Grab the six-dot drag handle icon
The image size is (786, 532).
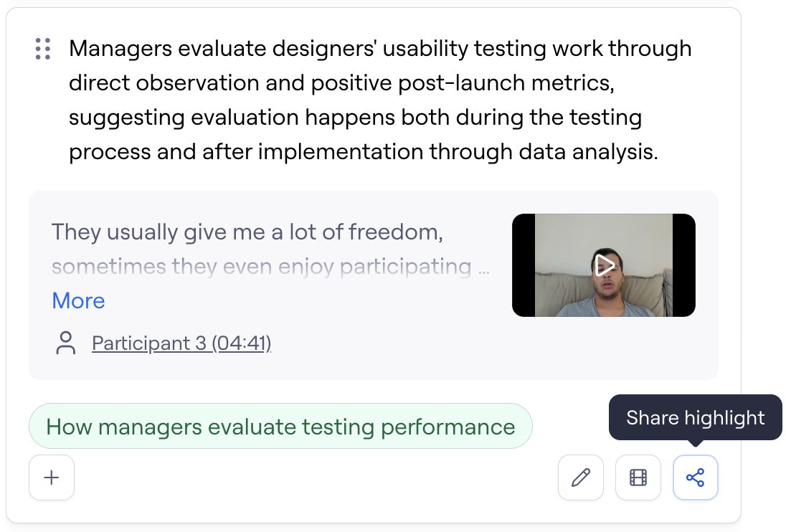coord(42,49)
